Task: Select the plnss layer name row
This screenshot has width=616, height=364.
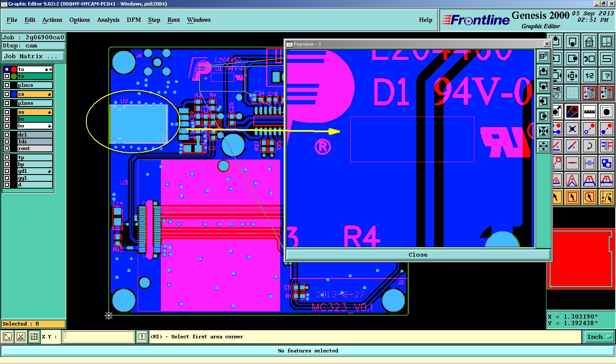Action: [35, 103]
